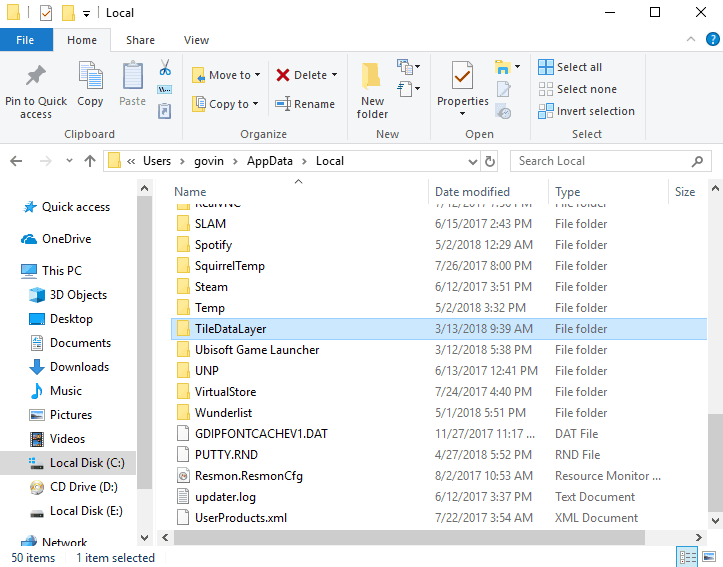Click the Up arrow to go to the parent folder
Screen dimensions: 723x567
coord(90,161)
